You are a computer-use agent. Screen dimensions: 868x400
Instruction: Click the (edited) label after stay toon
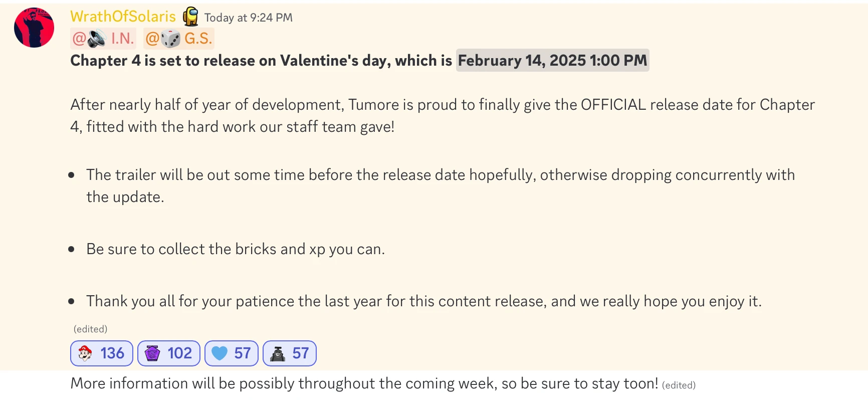coord(679,385)
